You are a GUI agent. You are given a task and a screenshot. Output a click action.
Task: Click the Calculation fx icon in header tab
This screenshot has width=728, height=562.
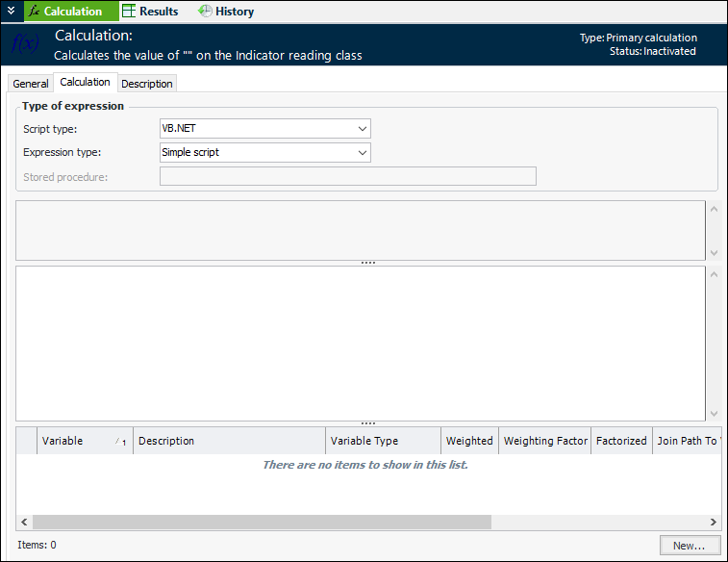coord(34,12)
